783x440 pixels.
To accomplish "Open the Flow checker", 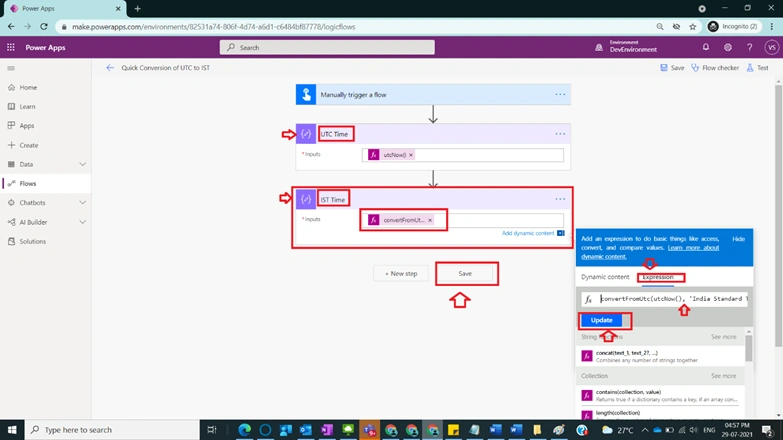I will pyautogui.click(x=715, y=67).
